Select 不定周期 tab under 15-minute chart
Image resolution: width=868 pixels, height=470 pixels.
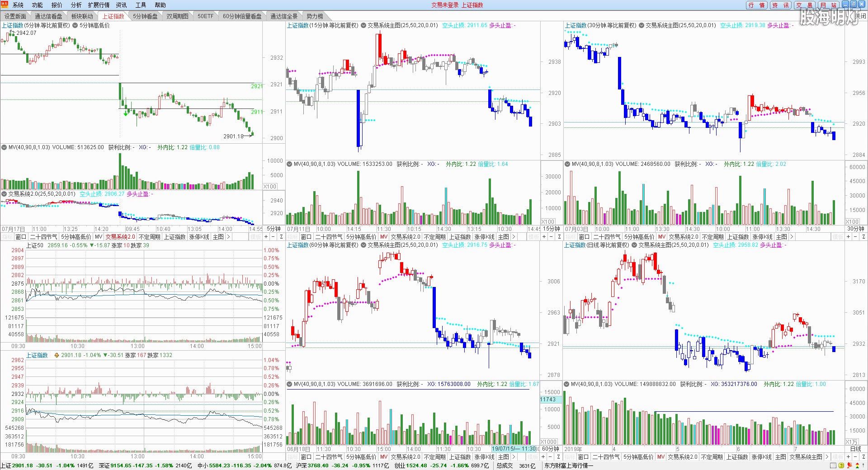pos(434,237)
